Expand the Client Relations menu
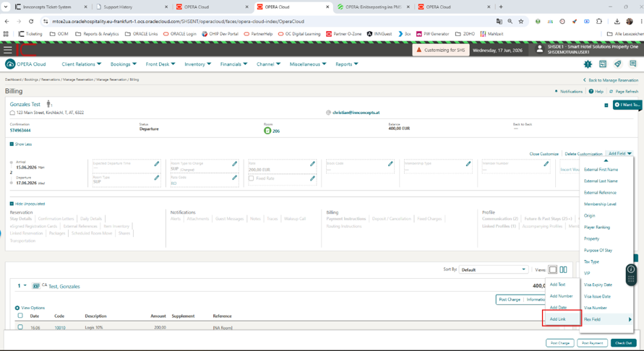644x351 pixels. pos(82,64)
